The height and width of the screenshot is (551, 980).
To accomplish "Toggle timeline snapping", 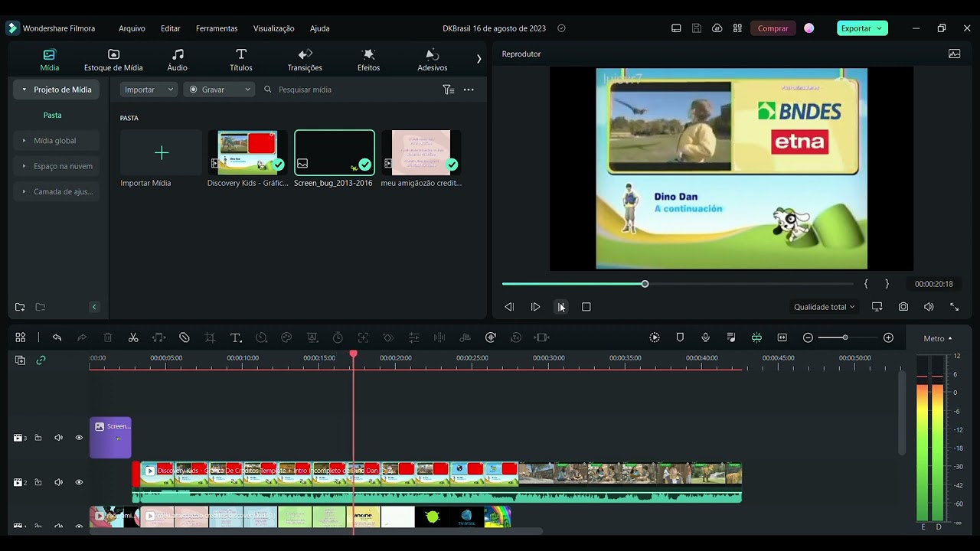I will (x=756, y=337).
